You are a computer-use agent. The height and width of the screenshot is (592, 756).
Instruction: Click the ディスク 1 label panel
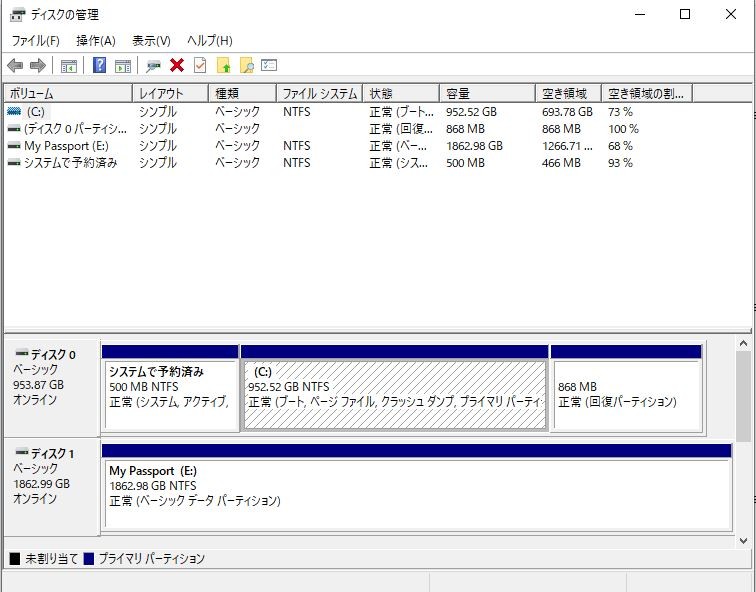[x=52, y=487]
